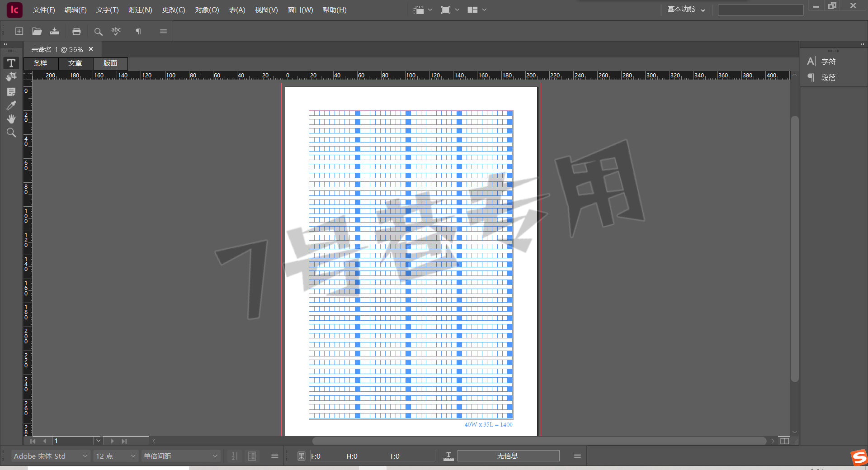Collapse the right panel dock
This screenshot has width=868, height=470.
[x=863, y=44]
